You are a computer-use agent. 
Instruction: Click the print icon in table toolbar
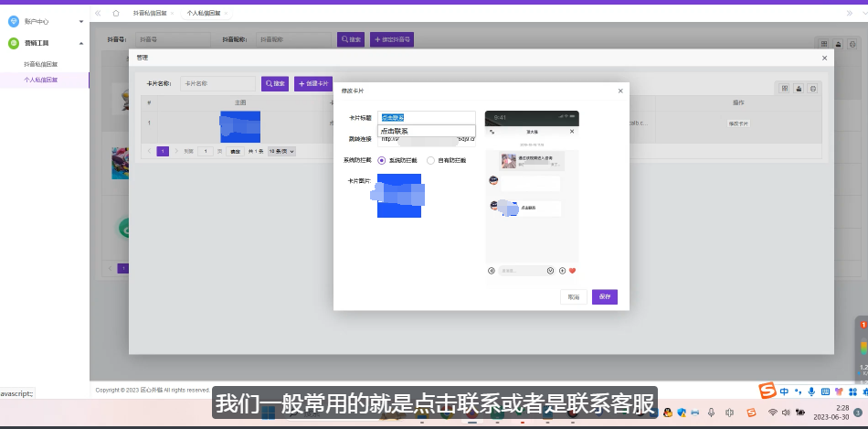814,88
